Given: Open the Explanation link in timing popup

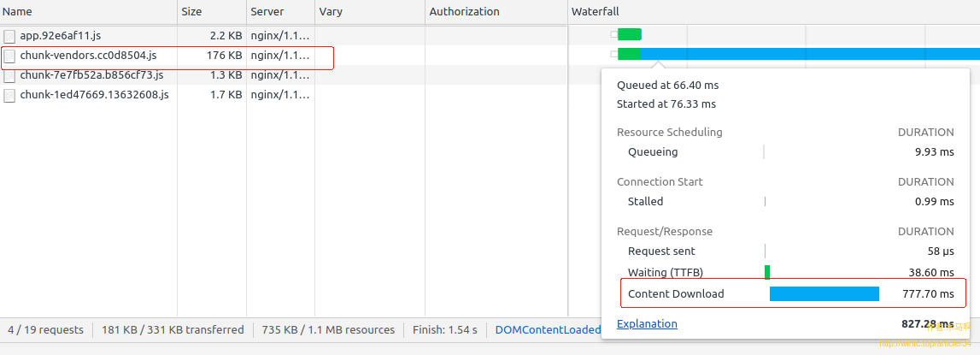Looking at the screenshot, I should 647,323.
